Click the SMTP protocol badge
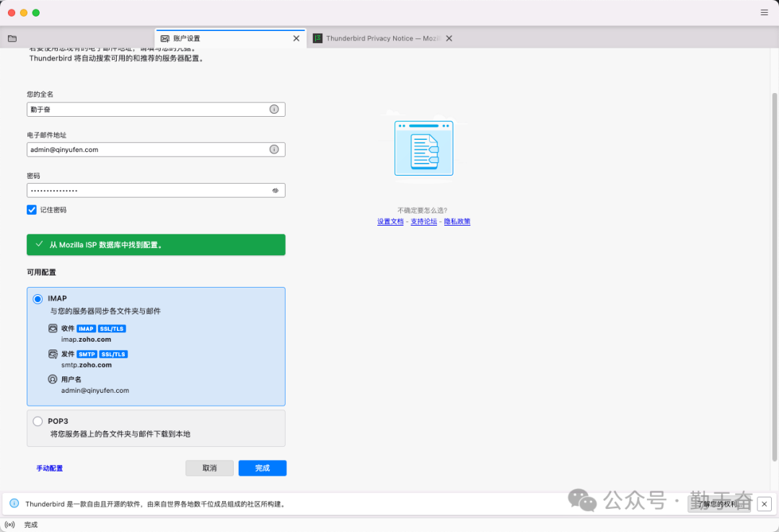Screen dimensions: 779x532 coord(87,354)
